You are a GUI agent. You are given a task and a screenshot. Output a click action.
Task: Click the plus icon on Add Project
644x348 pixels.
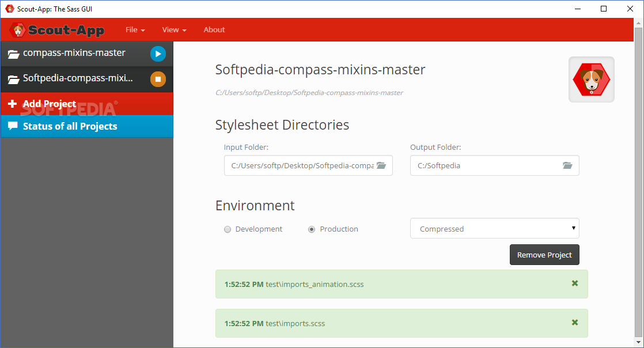(12, 104)
